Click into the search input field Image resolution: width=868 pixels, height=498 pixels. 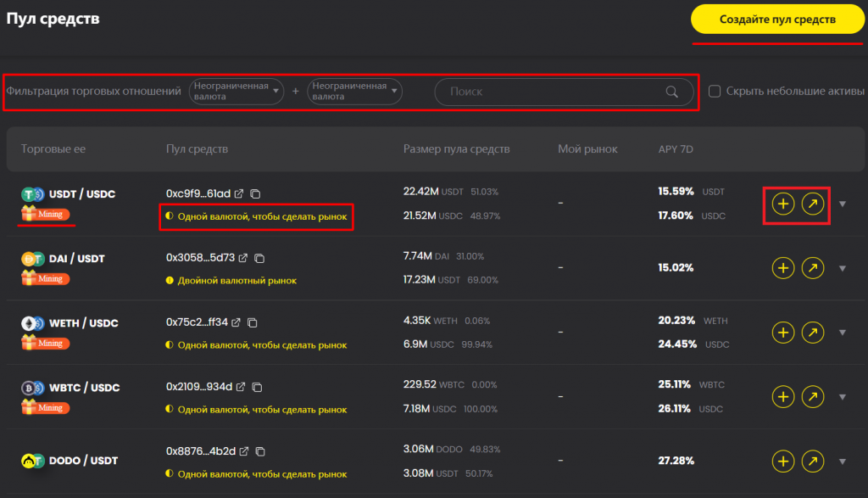tap(551, 92)
